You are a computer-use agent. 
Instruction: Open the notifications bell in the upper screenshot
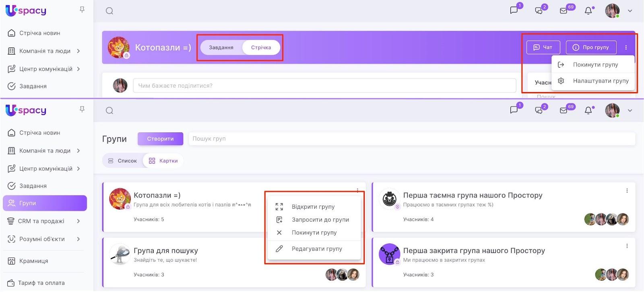point(588,11)
